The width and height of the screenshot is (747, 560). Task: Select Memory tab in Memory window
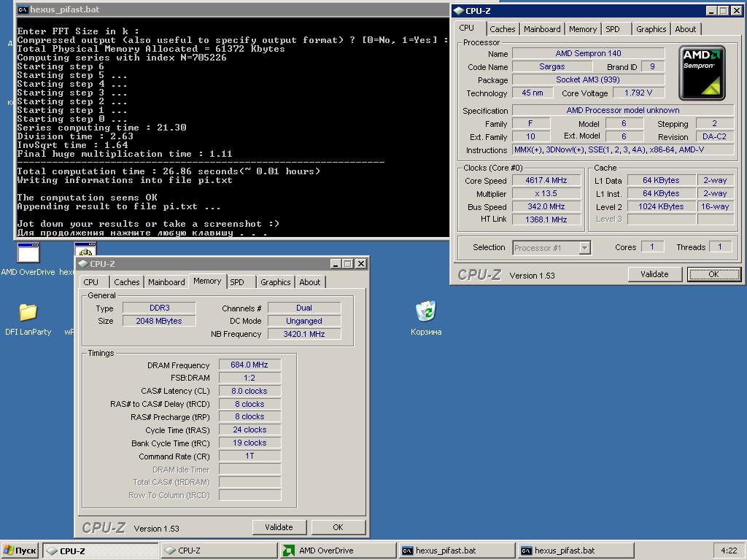(207, 281)
